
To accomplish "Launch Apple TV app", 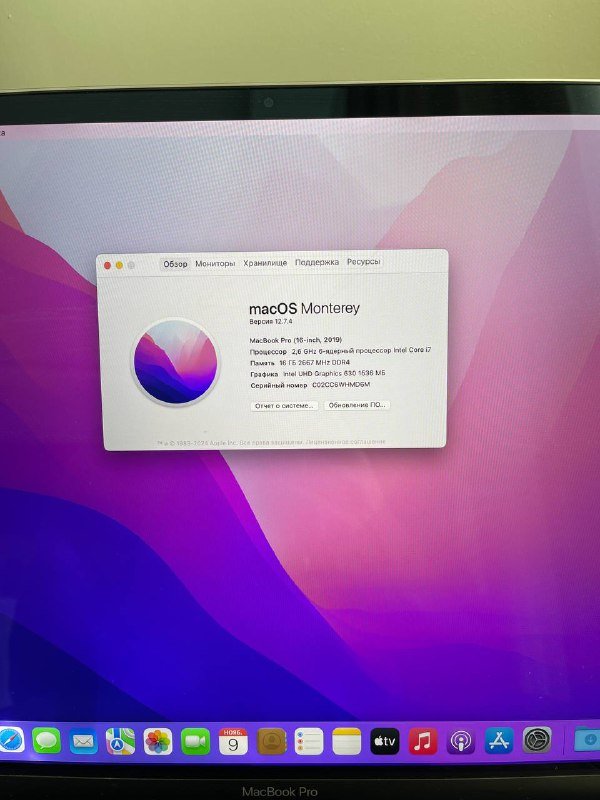I will 385,741.
